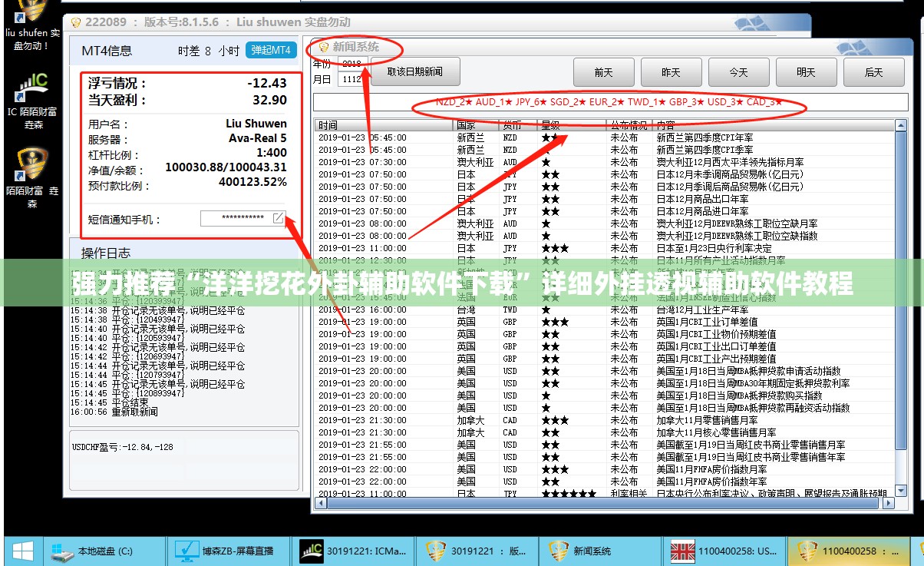Click the 短信通知手机 masked phone field
Image resolution: width=924 pixels, height=566 pixels.
243,218
